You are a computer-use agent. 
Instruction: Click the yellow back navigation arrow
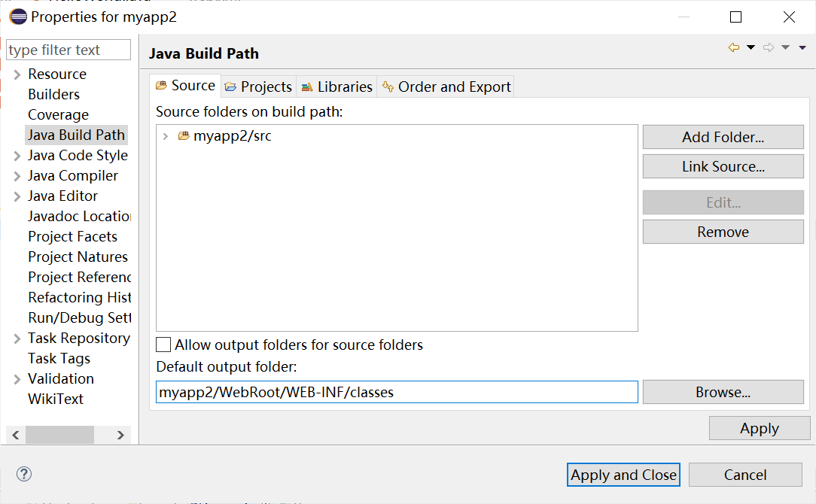pos(734,48)
